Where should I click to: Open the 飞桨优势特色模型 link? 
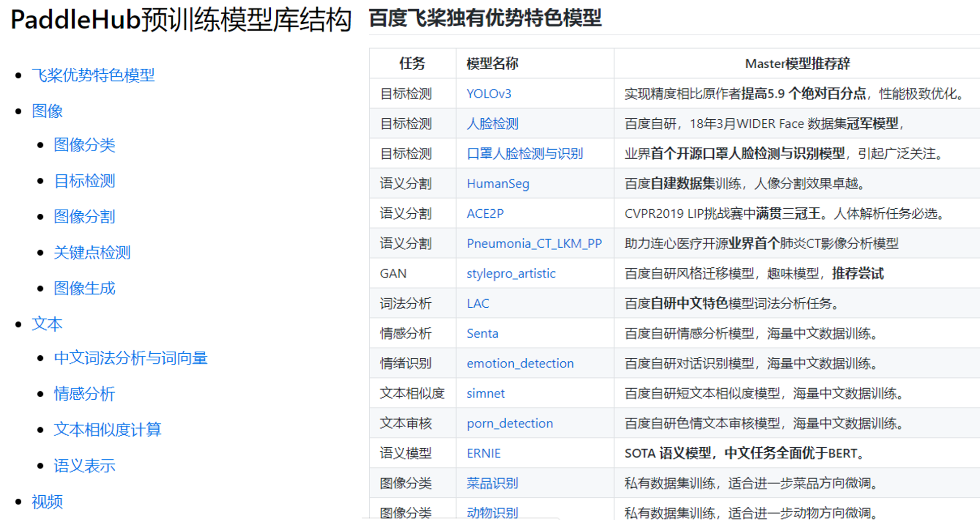[x=93, y=75]
